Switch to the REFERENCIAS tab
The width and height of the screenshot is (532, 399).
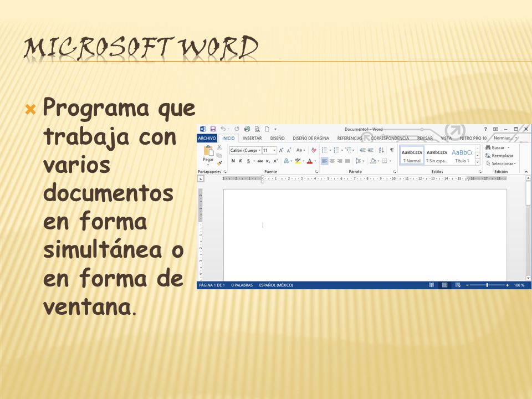350,138
